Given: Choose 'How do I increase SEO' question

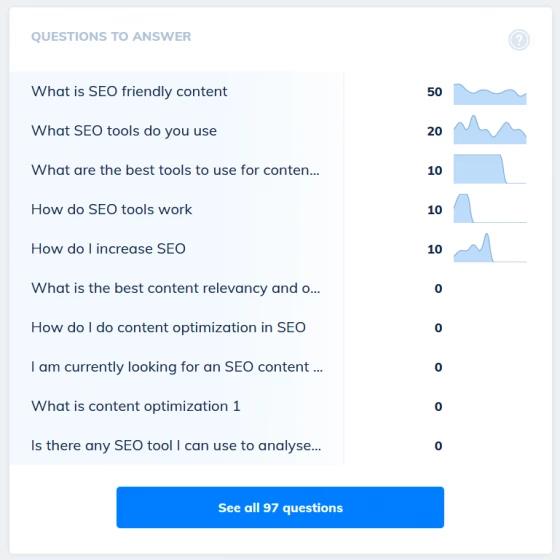Looking at the screenshot, I should (108, 249).
